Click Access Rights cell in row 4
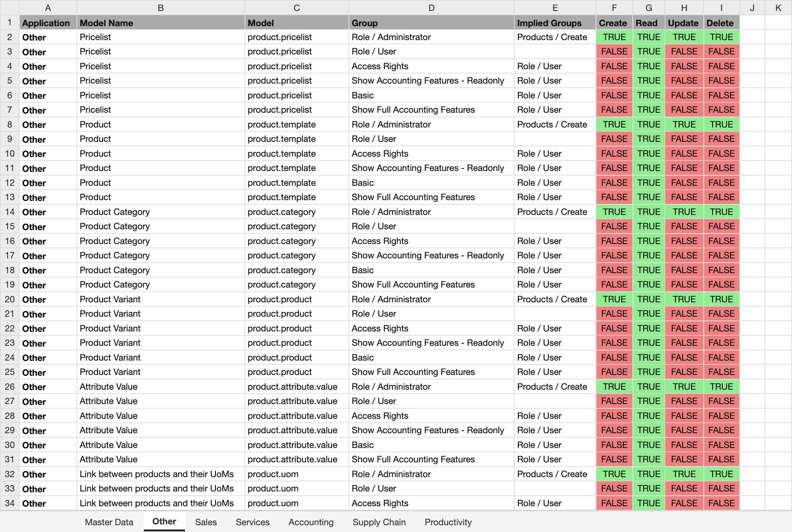Image resolution: width=792 pixels, height=532 pixels. (x=431, y=66)
